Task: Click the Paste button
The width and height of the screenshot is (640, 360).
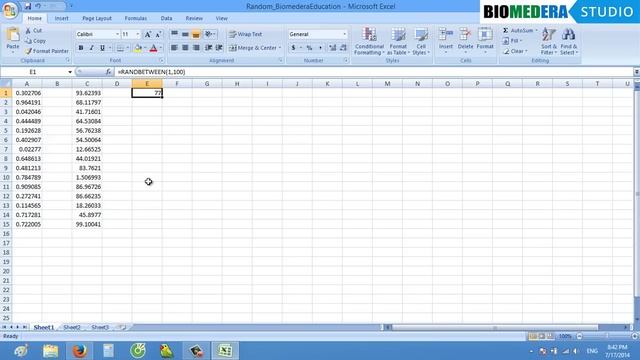Action: click(13, 41)
